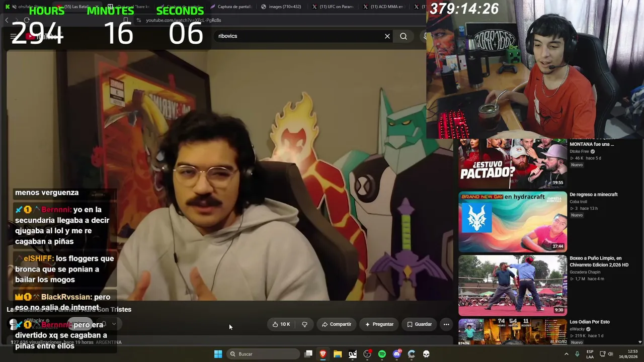Open Task View from the taskbar
The height and width of the screenshot is (362, 644).
pyautogui.click(x=308, y=354)
